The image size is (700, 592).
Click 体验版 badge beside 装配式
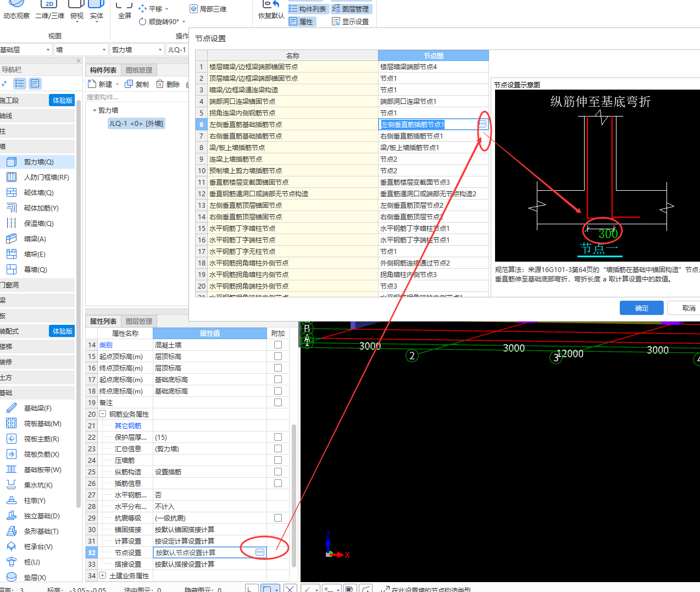point(63,331)
